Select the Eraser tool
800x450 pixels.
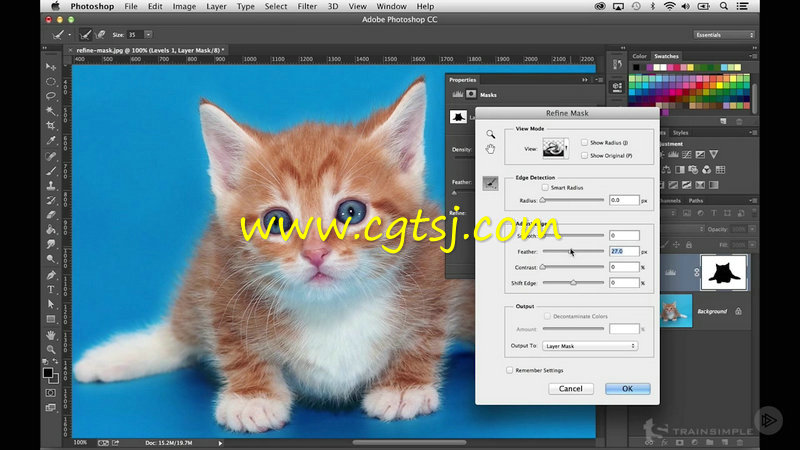pyautogui.click(x=51, y=215)
